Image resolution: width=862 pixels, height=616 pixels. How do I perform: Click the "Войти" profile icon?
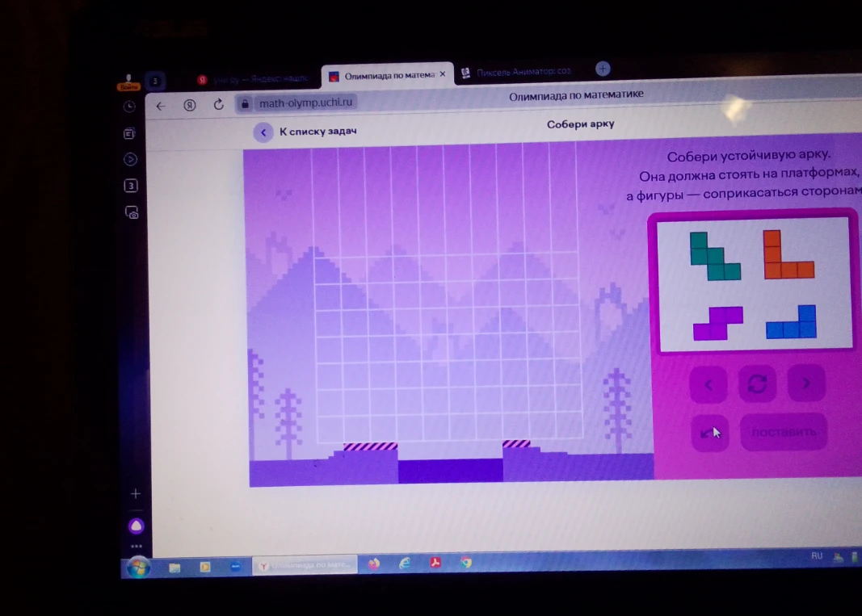pos(128,83)
